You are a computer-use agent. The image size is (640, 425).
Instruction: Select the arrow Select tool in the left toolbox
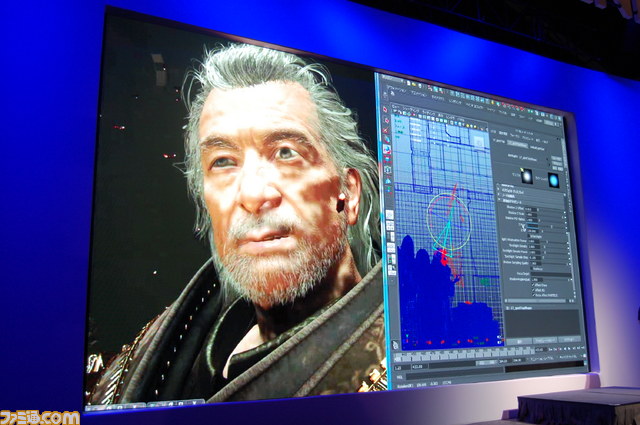[387, 107]
